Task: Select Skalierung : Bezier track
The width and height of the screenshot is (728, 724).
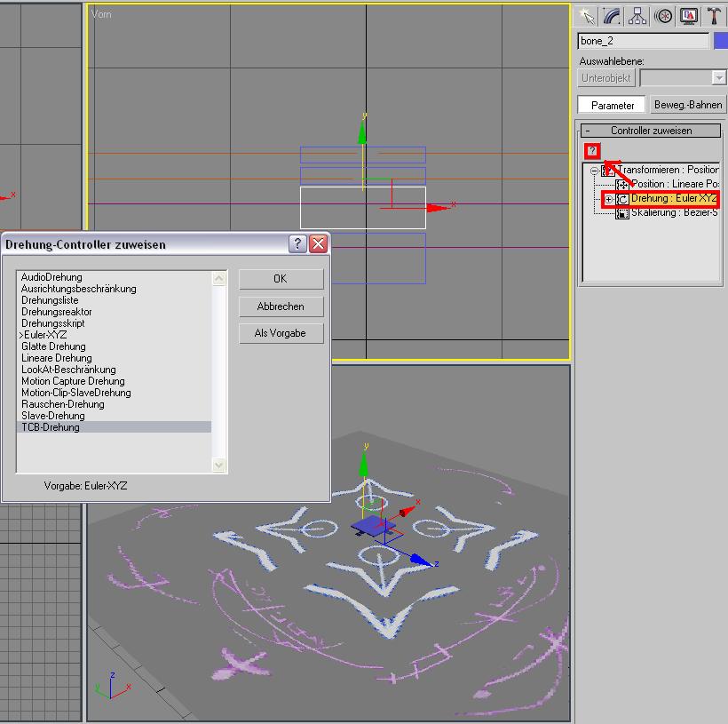Action: click(x=674, y=213)
